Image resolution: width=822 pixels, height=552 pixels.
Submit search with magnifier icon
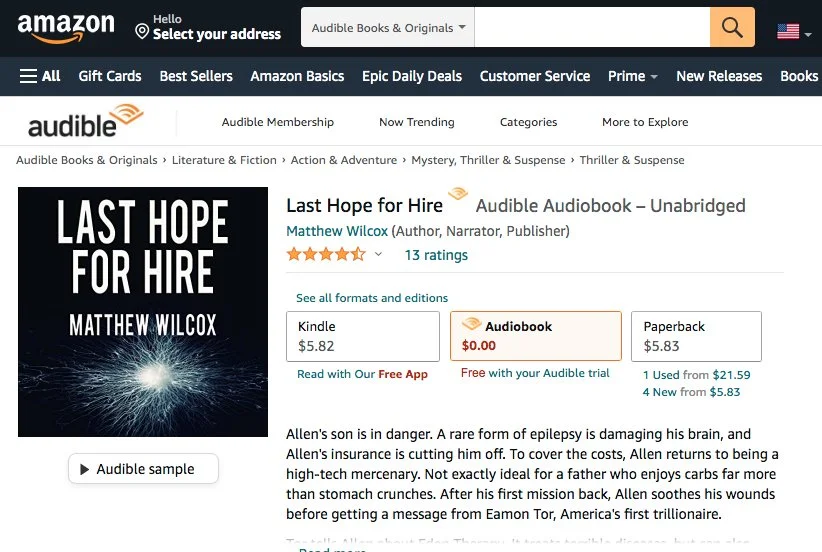coord(732,27)
